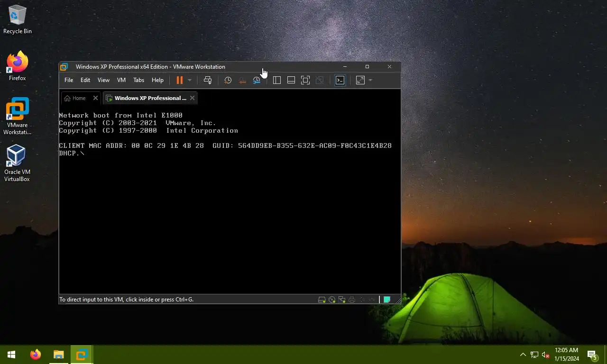Open the Help menu
The height and width of the screenshot is (364, 607).
(x=157, y=80)
